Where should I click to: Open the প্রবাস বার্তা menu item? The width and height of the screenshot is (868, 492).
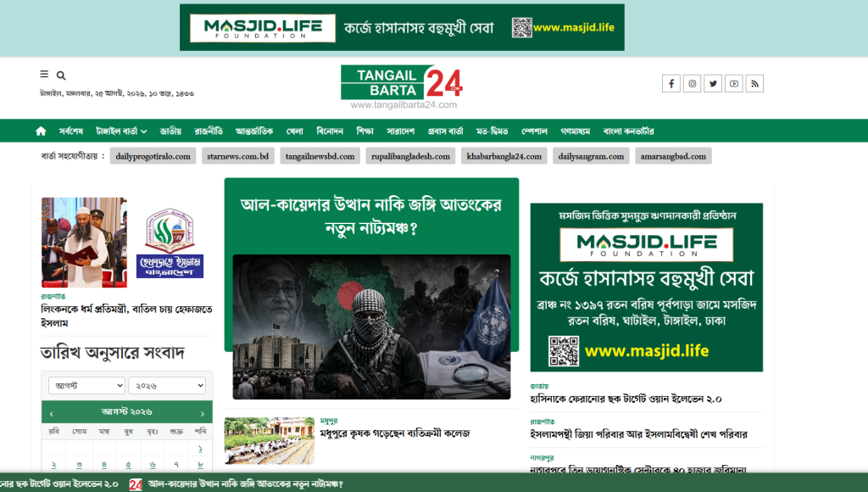[x=446, y=131]
